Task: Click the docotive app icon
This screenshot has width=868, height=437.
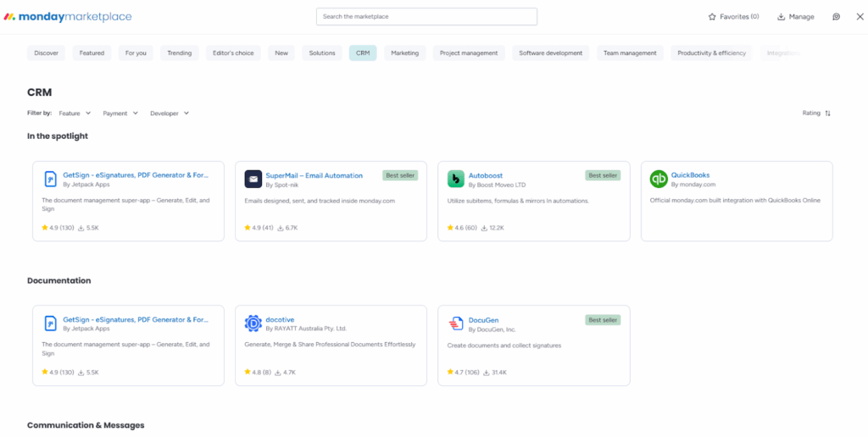Action: click(253, 324)
